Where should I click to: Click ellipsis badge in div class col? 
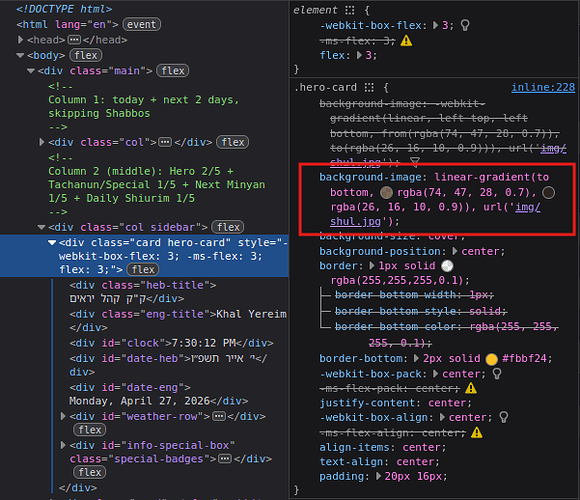(165, 142)
